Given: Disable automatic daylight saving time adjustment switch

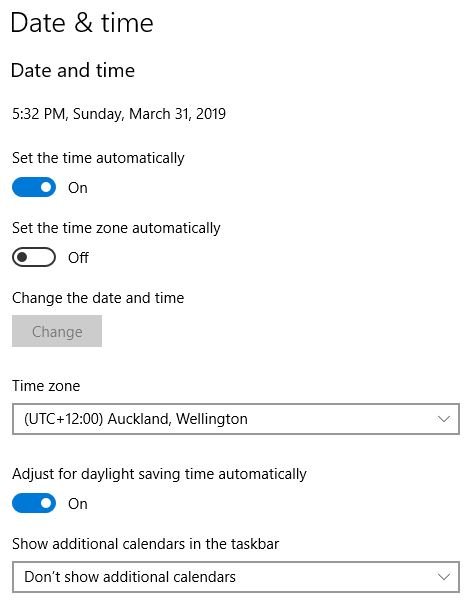Looking at the screenshot, I should (x=34, y=503).
